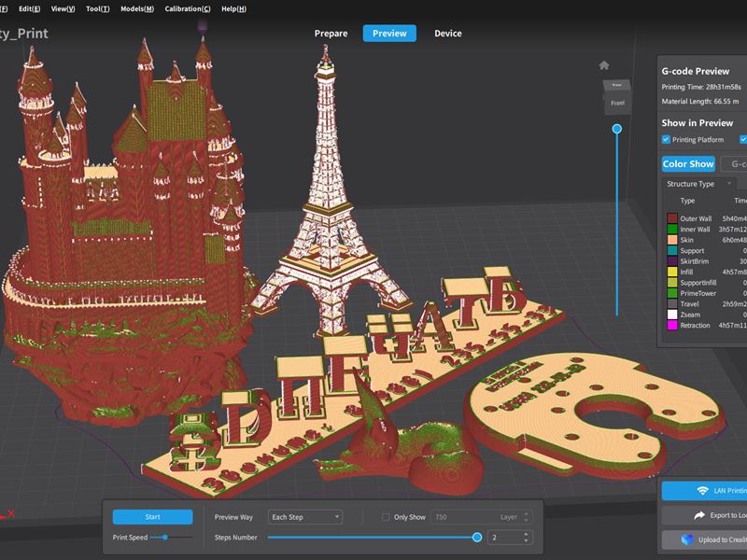
Task: Enable the Only Show checkbox
Action: (x=388, y=517)
